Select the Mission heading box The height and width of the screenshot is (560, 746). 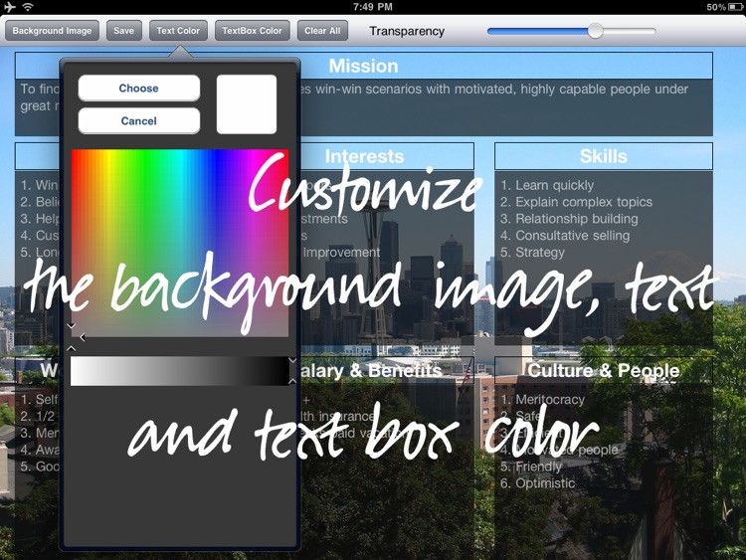click(363, 66)
